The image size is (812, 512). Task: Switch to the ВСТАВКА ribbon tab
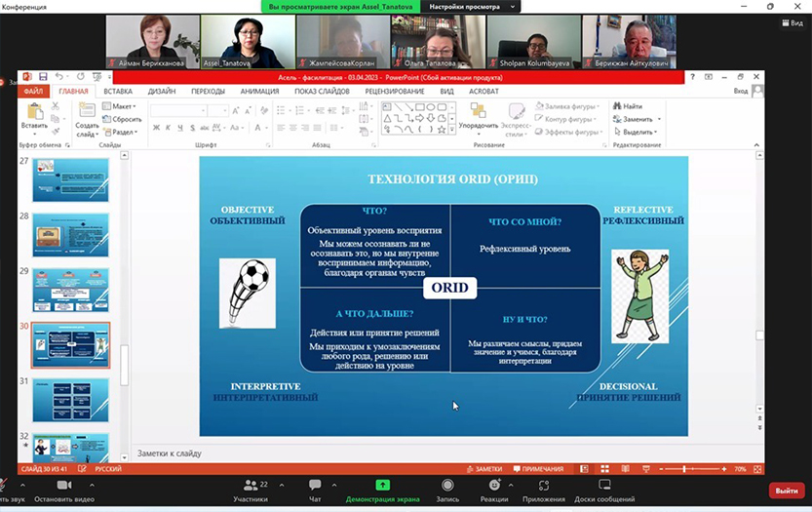point(118,91)
